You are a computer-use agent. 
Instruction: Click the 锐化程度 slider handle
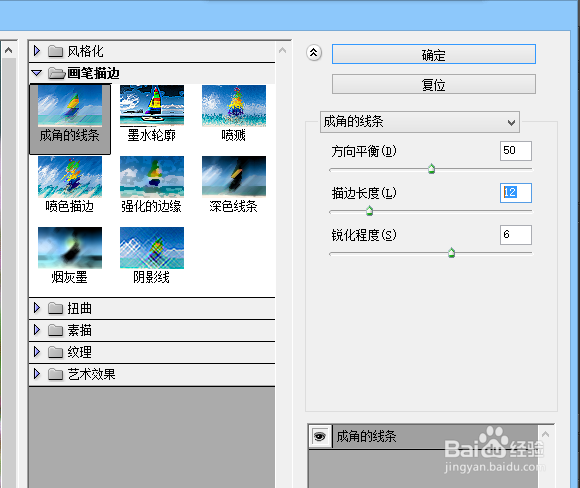(x=451, y=253)
